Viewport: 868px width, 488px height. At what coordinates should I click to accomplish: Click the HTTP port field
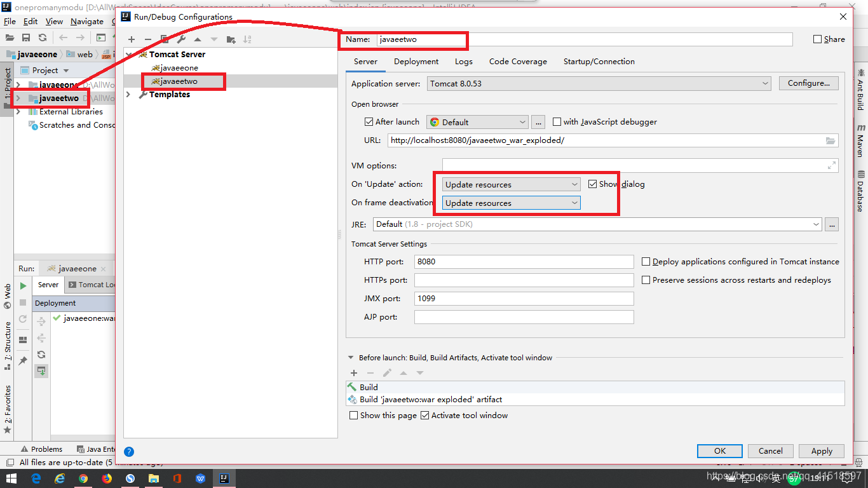(524, 262)
